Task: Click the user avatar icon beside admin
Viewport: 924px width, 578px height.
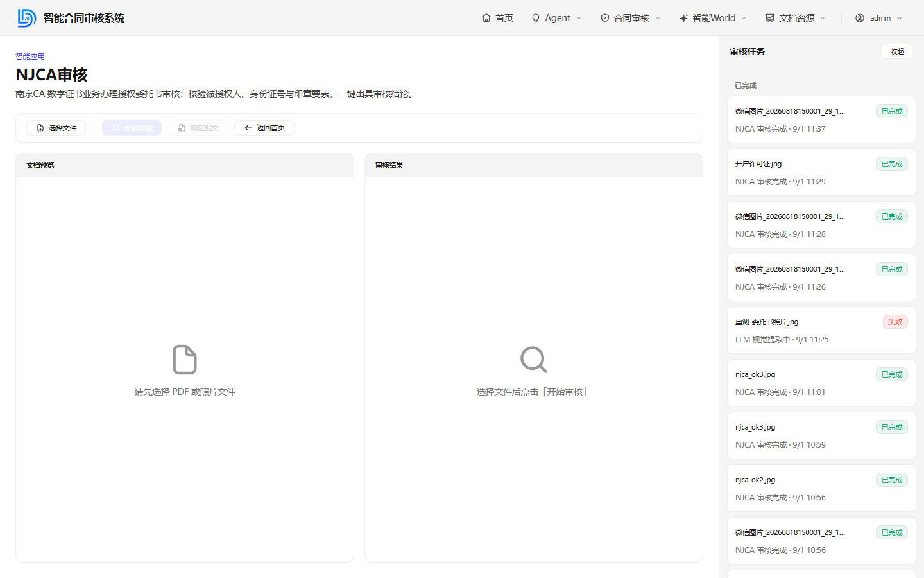Action: click(860, 18)
